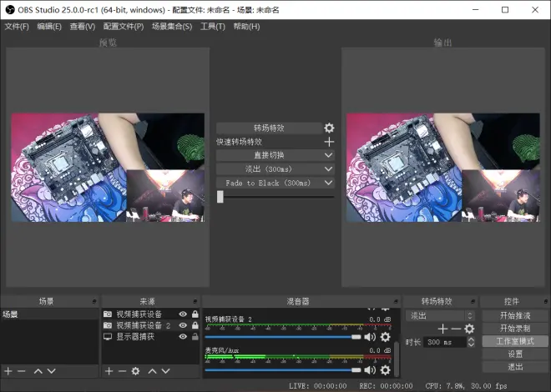
Task: Move the scene up in 场景 panel
Action: [x=38, y=371]
